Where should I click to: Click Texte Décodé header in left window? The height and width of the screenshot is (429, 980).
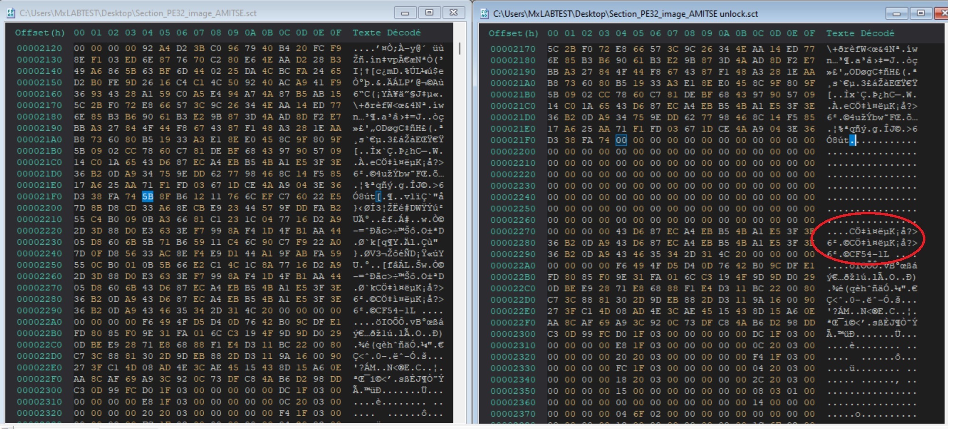[x=386, y=33]
